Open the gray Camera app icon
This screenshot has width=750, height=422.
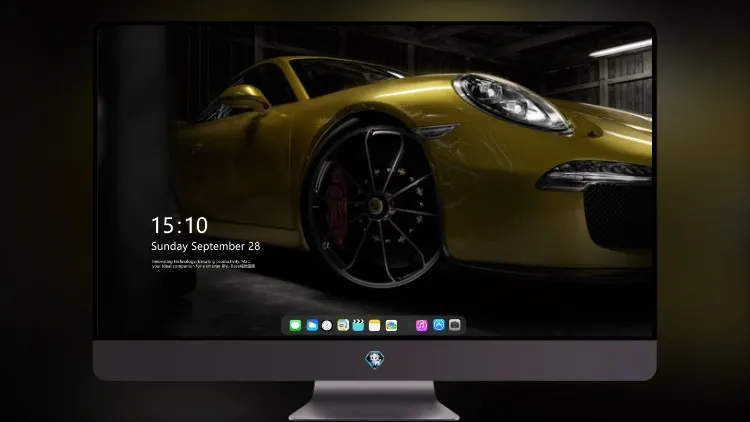click(x=455, y=325)
